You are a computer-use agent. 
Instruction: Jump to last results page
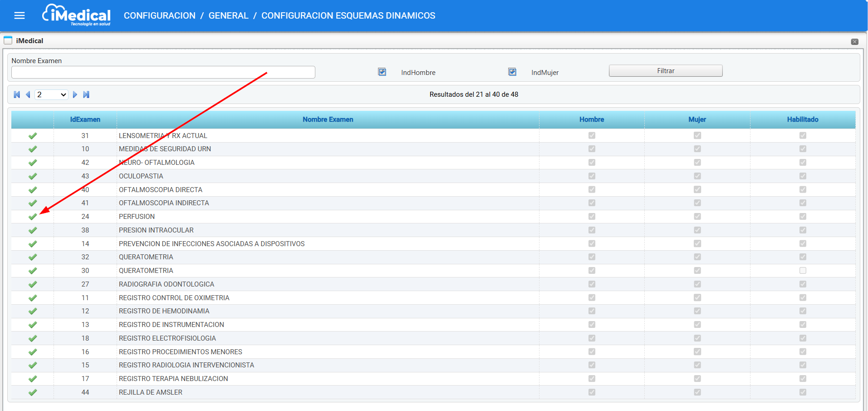(86, 94)
